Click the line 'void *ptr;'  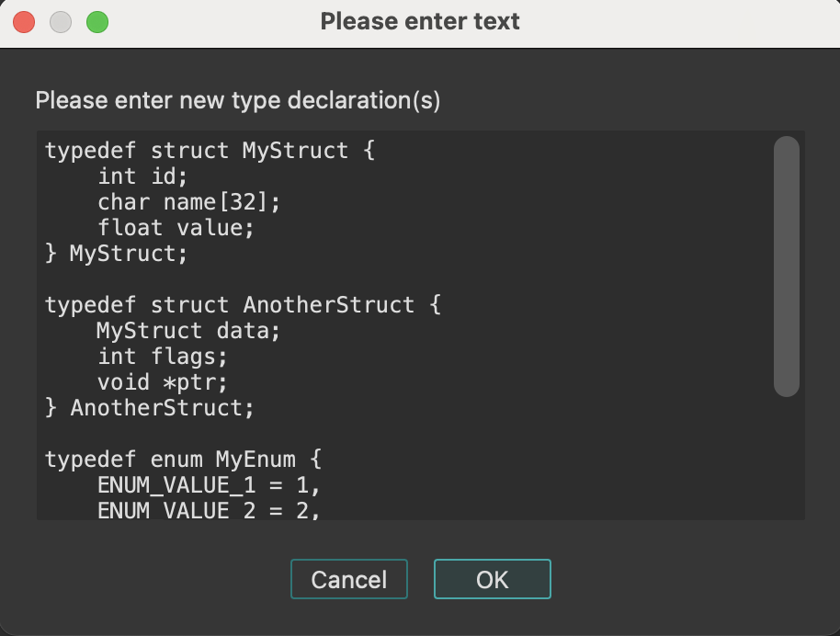point(162,382)
